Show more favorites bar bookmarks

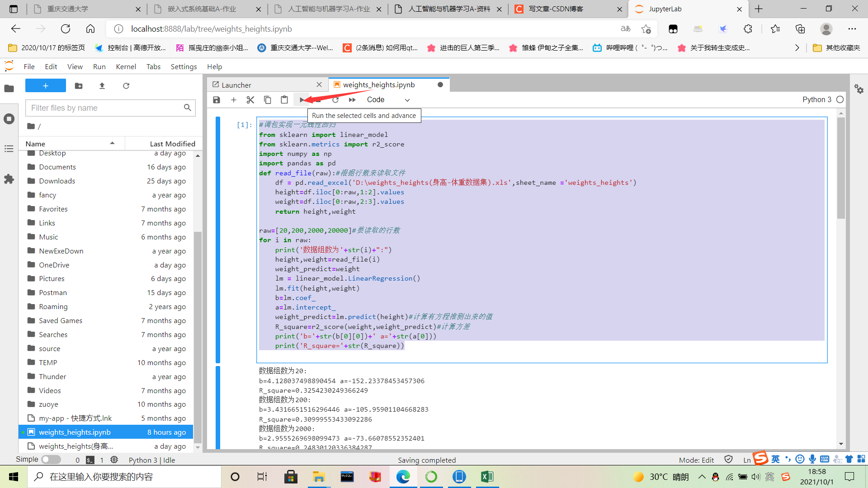(797, 48)
